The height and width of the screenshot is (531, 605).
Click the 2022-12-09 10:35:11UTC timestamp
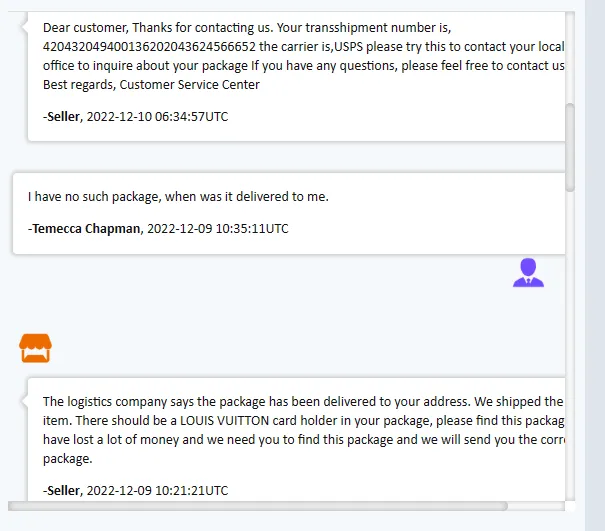tap(218, 229)
